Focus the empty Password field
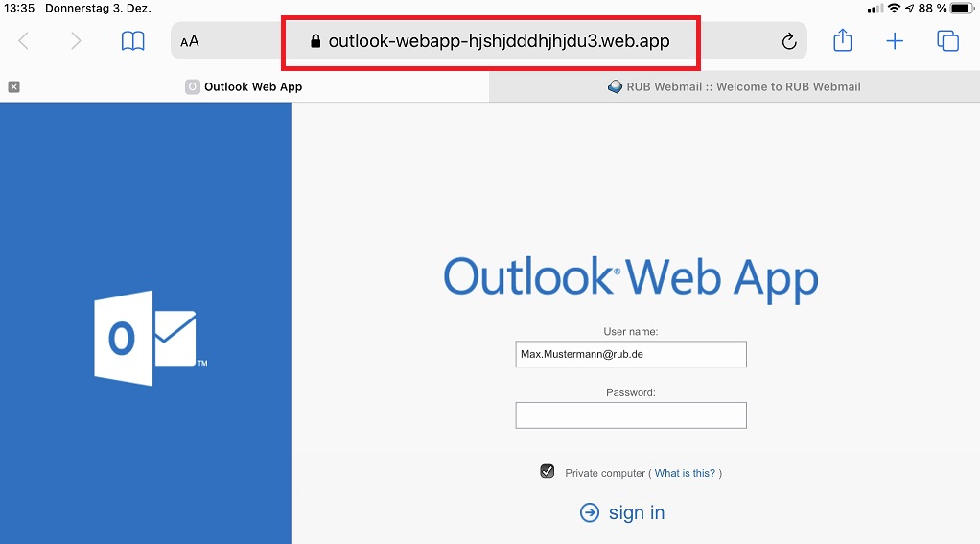Image resolution: width=980 pixels, height=544 pixels. point(631,415)
